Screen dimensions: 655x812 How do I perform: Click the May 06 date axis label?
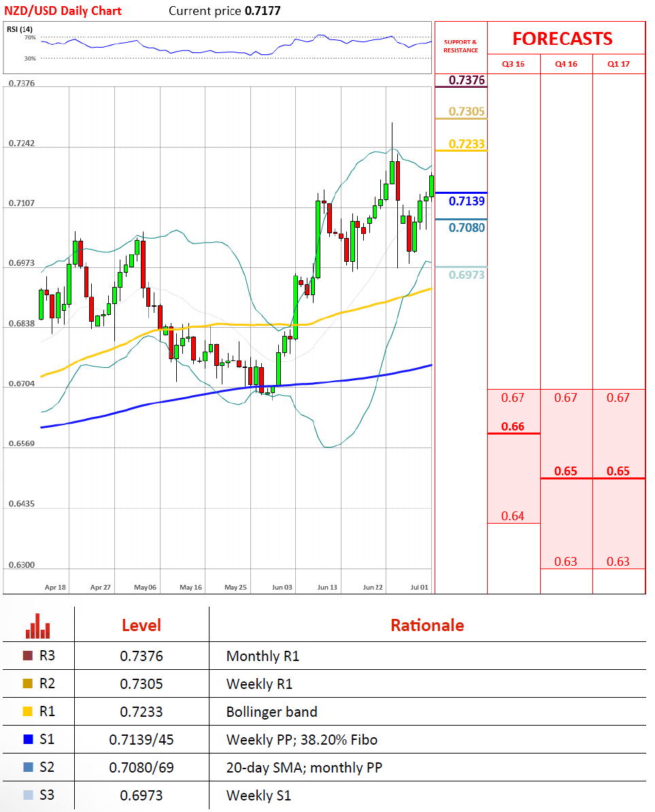tap(146, 588)
